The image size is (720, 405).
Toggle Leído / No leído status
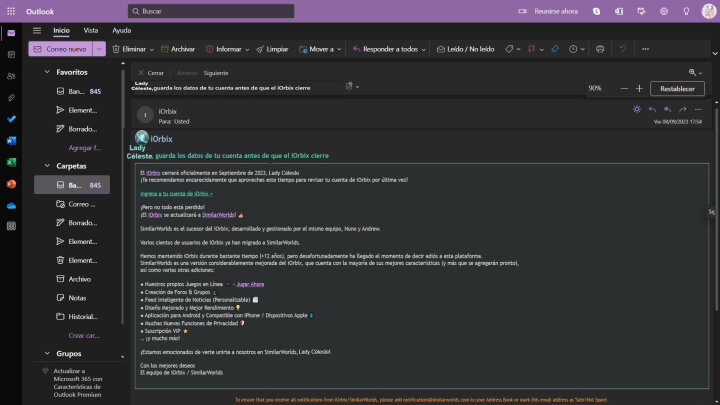[x=465, y=49]
